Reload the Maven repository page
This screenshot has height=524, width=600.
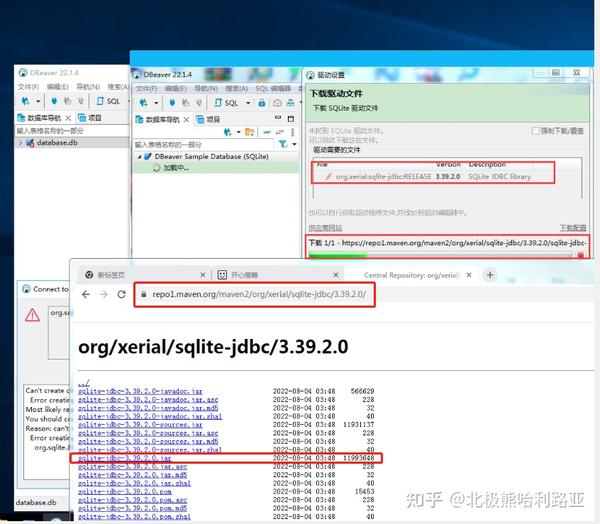pos(122,294)
